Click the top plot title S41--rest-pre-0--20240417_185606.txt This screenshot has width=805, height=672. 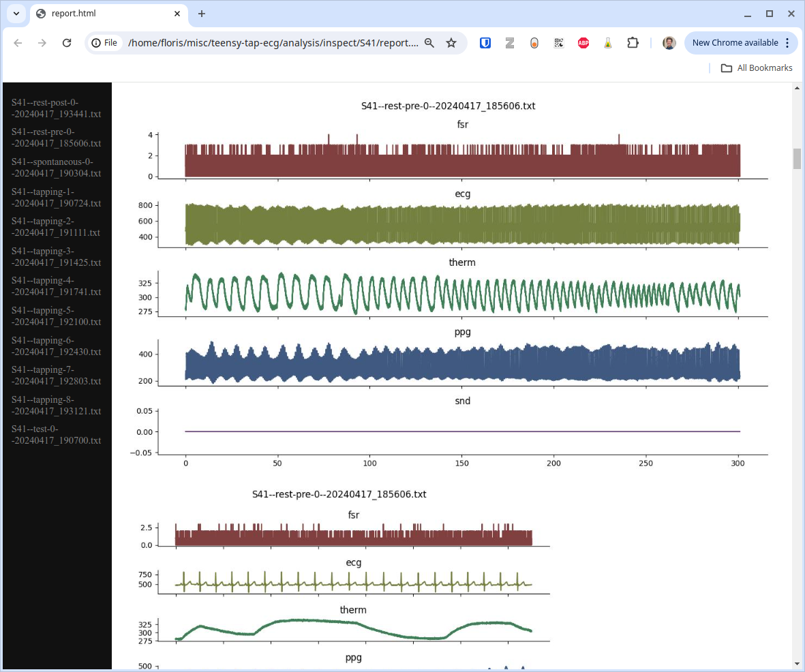(x=449, y=106)
